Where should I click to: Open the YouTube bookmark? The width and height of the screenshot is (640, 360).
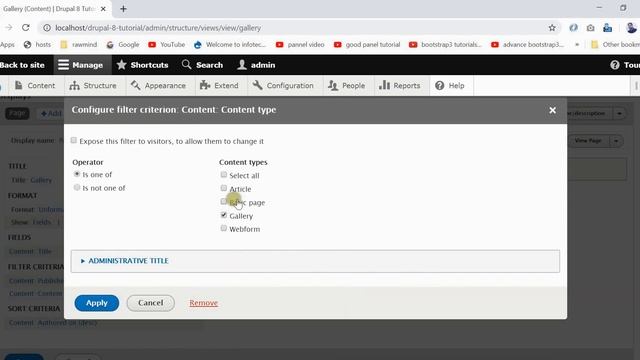[167, 44]
